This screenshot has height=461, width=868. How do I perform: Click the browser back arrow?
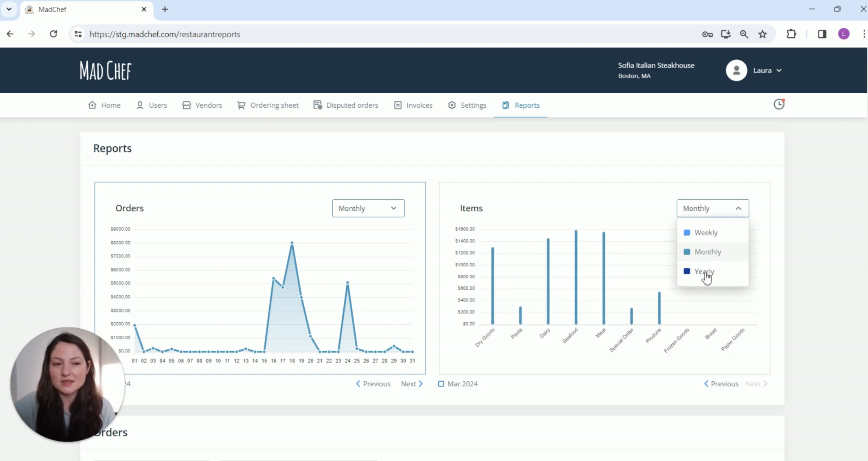point(10,34)
